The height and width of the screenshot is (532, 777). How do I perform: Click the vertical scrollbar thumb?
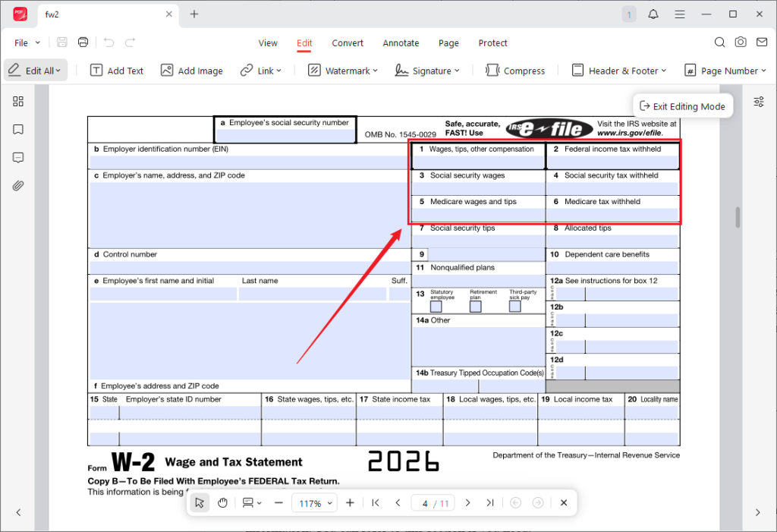coord(738,217)
